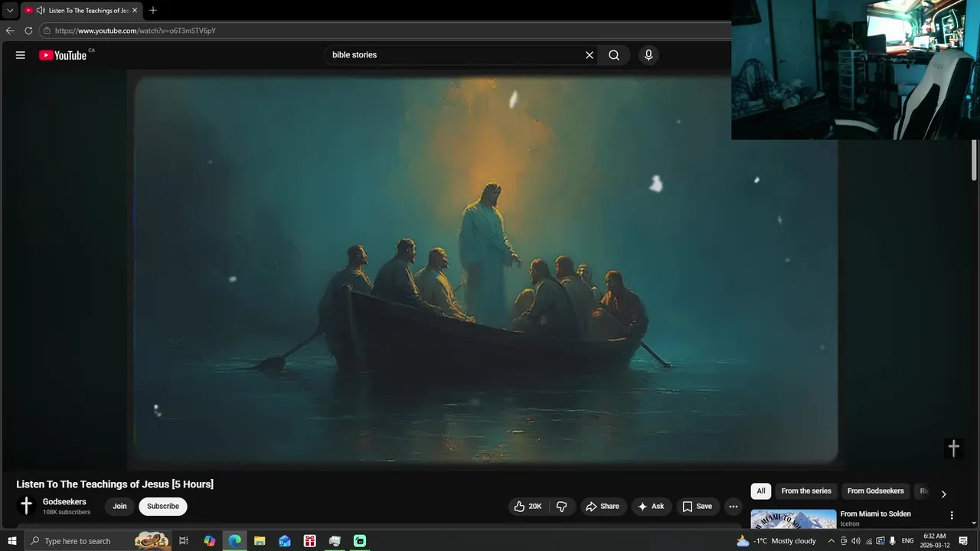The image size is (980, 551).
Task: Clear the search box with the X
Action: click(590, 55)
